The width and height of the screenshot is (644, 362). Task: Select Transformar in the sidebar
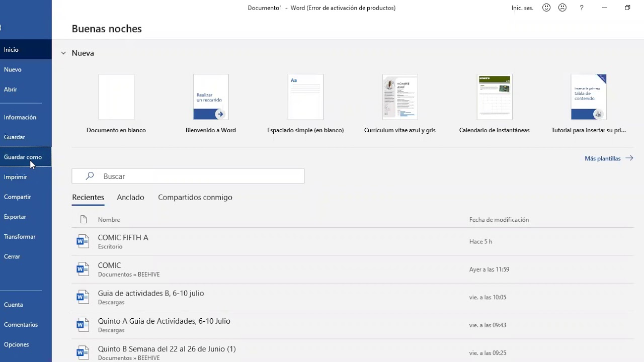26,236
